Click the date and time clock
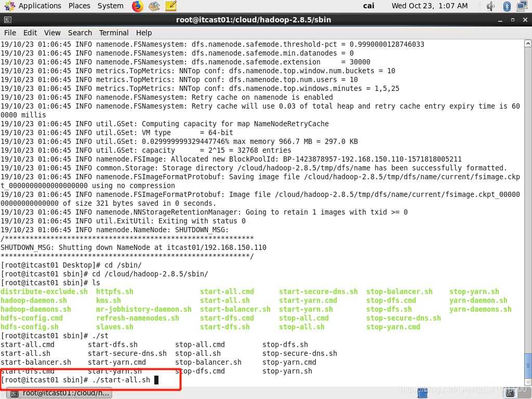 [429, 6]
